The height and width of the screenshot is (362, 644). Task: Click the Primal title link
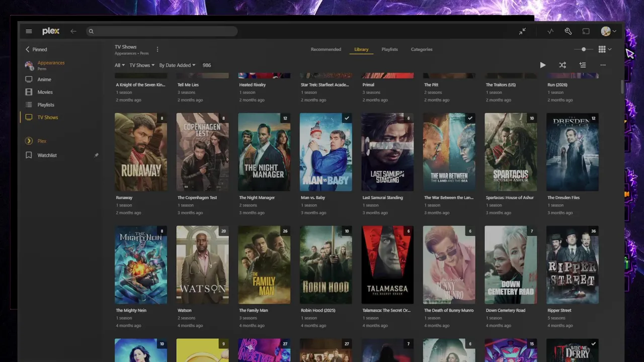point(369,85)
